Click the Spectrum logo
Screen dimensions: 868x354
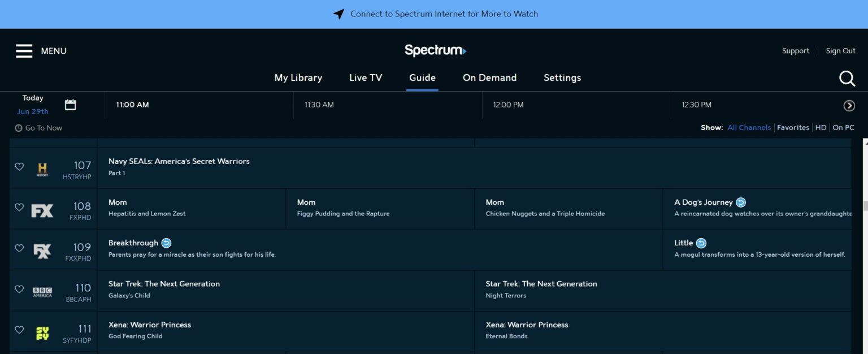pos(435,50)
